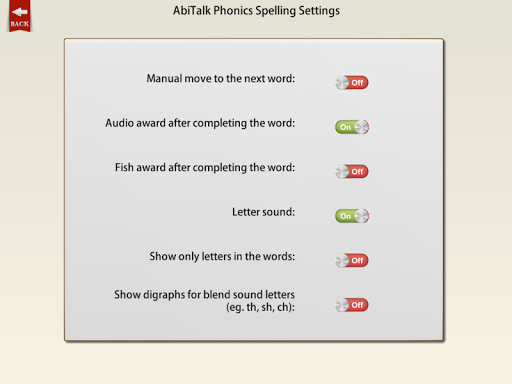Select the 'Letter sound:' label text
Image resolution: width=512 pixels, height=384 pixels.
tap(263, 212)
